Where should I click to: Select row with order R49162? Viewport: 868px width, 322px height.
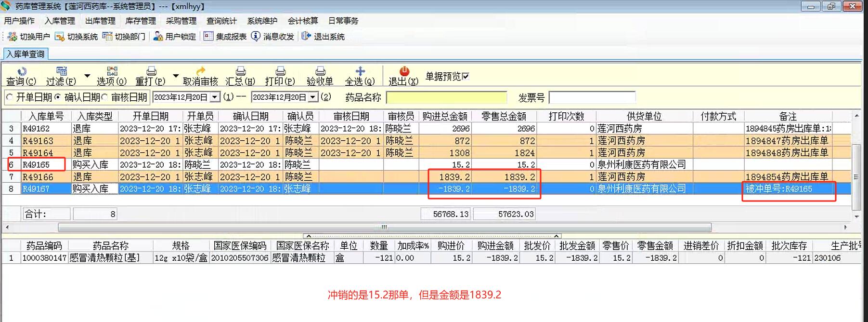click(426, 129)
